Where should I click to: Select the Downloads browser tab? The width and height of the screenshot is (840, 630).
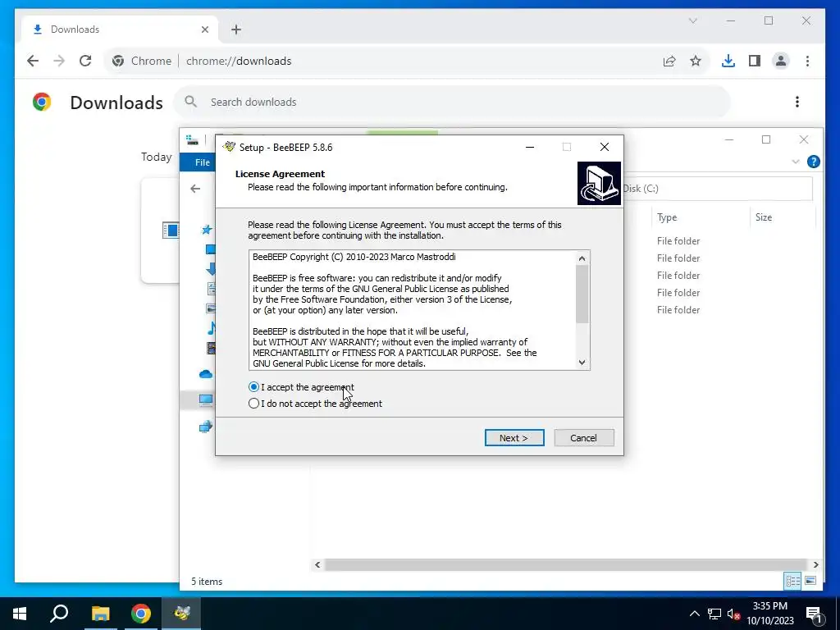[x=120, y=30]
